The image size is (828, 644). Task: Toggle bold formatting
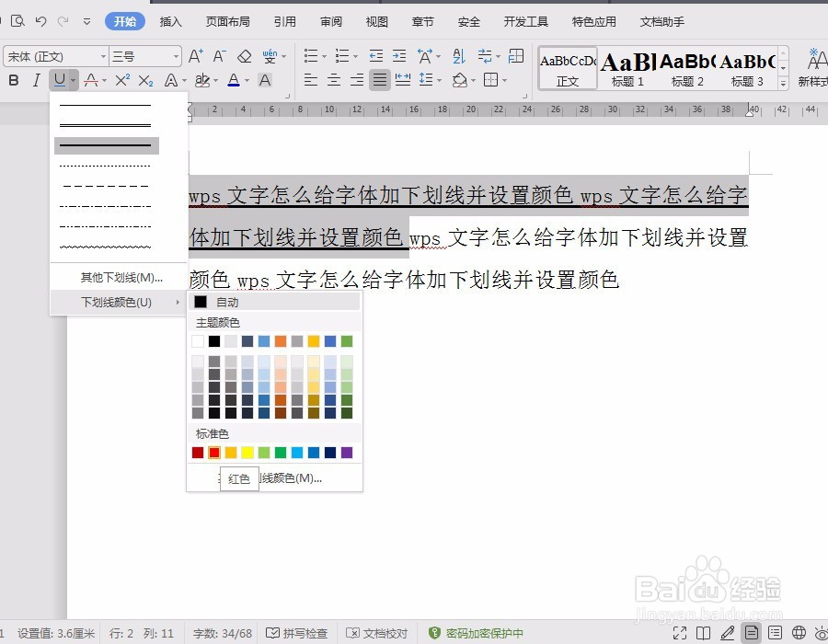(x=14, y=80)
